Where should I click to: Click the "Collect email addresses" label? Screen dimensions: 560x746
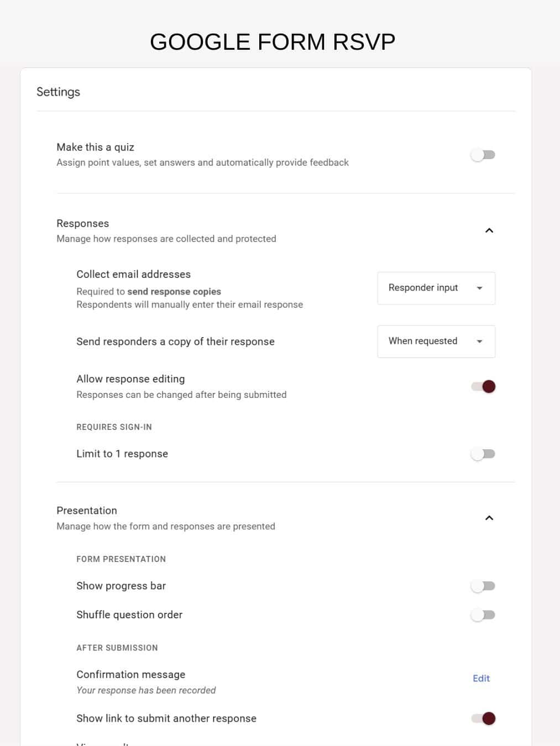(133, 275)
